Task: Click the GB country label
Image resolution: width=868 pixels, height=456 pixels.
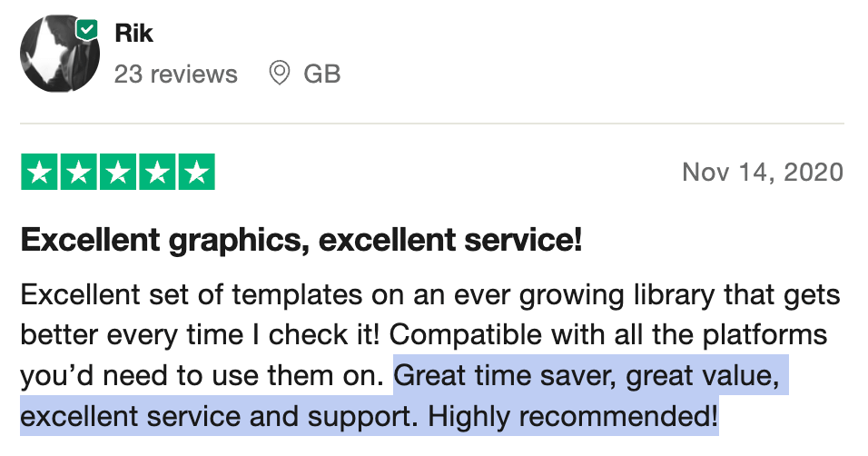Action: 321,74
